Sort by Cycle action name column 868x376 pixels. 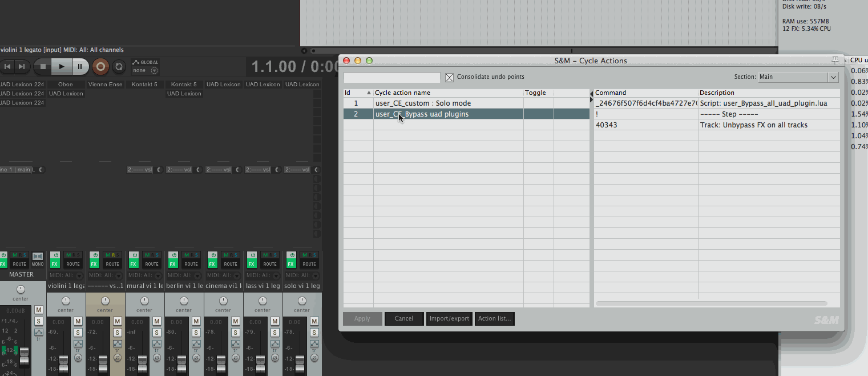[448, 93]
